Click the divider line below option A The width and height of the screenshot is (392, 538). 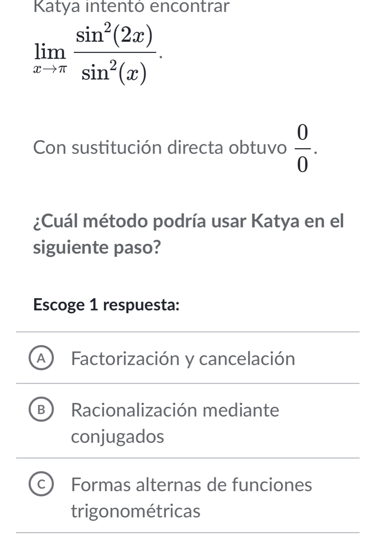(188, 384)
